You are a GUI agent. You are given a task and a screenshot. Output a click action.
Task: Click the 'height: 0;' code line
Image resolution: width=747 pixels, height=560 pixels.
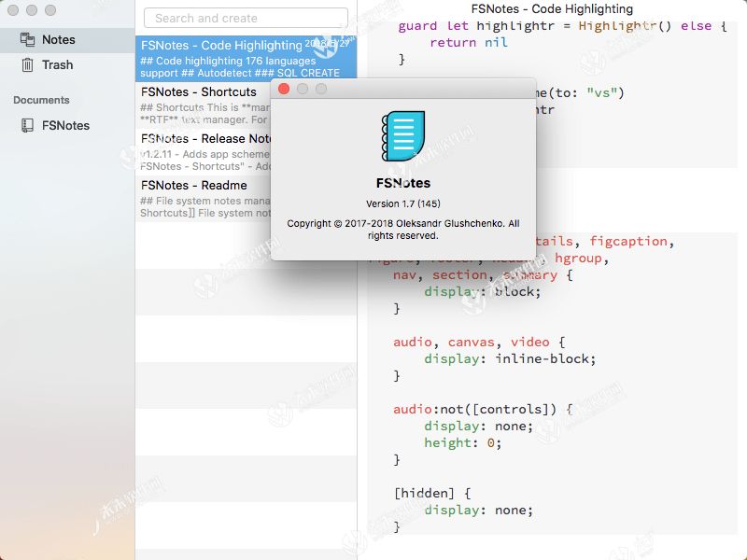(x=462, y=442)
